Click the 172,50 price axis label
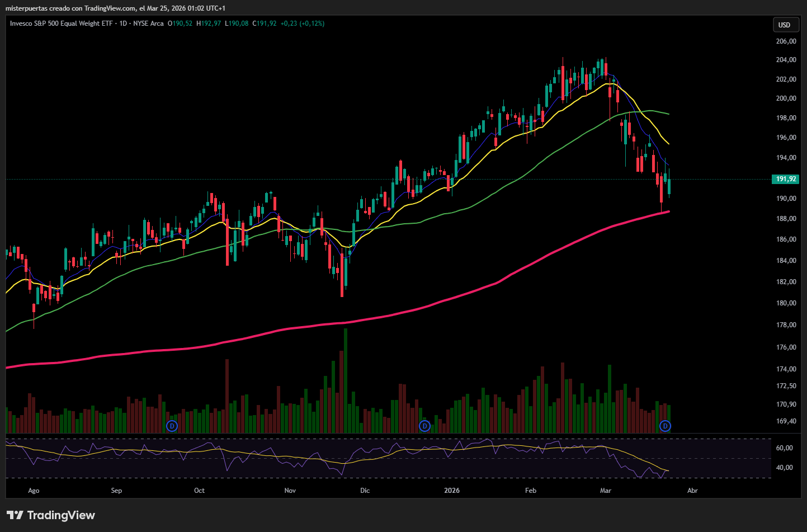 (x=786, y=386)
